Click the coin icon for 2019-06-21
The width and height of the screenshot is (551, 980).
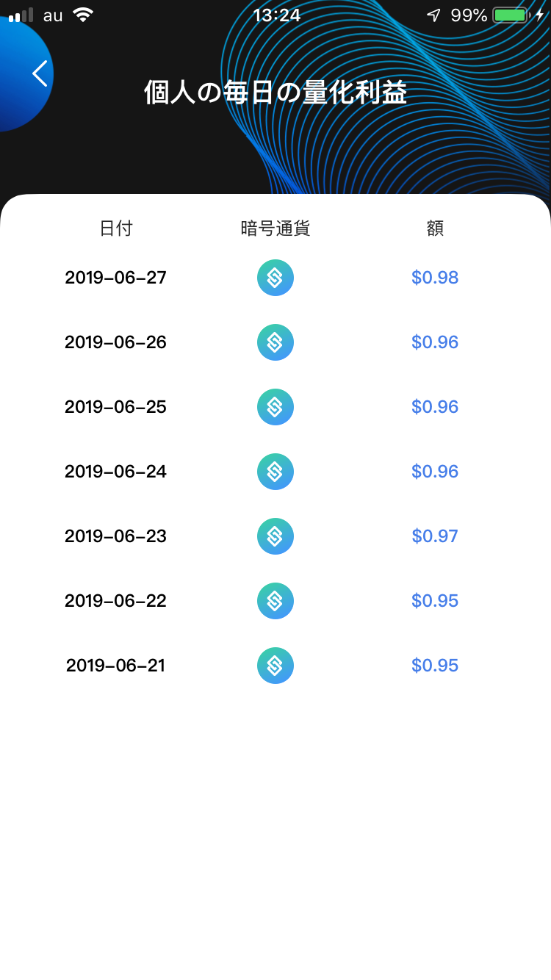tap(275, 666)
